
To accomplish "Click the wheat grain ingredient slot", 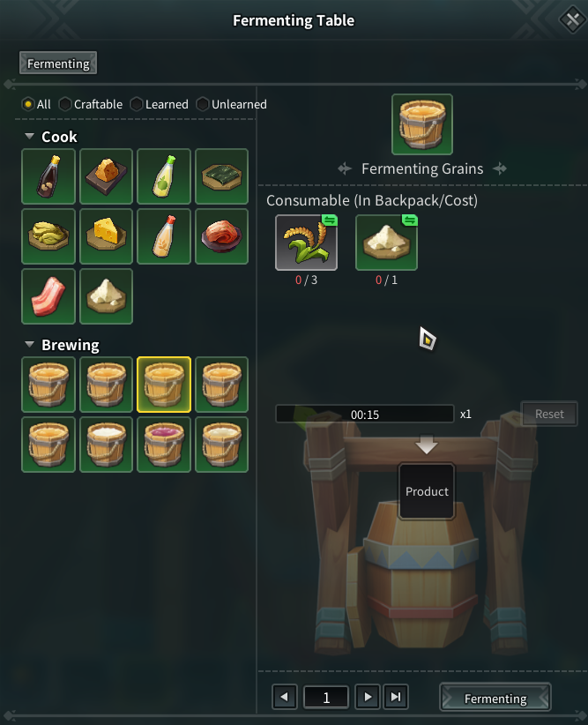I will [307, 243].
